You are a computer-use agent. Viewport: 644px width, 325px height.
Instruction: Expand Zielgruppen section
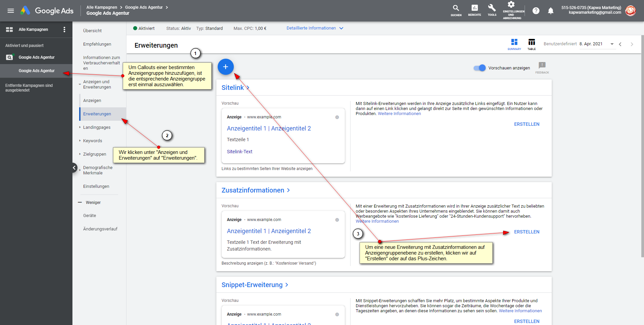80,154
